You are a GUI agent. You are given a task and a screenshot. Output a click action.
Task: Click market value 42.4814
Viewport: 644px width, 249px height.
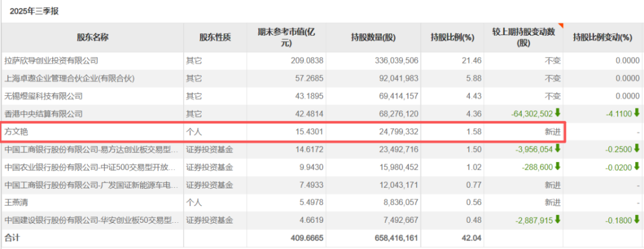pyautogui.click(x=311, y=114)
